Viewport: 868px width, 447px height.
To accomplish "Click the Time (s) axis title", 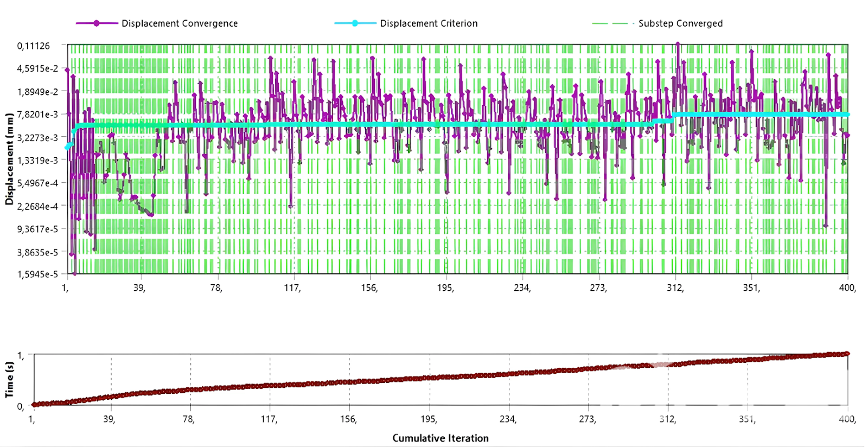I will 9,380.
